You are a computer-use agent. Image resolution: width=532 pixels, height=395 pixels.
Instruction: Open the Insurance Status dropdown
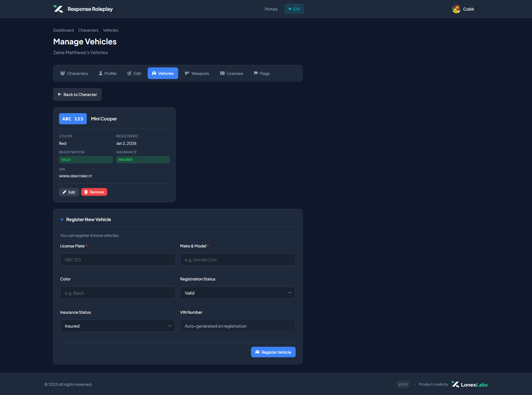click(x=118, y=326)
